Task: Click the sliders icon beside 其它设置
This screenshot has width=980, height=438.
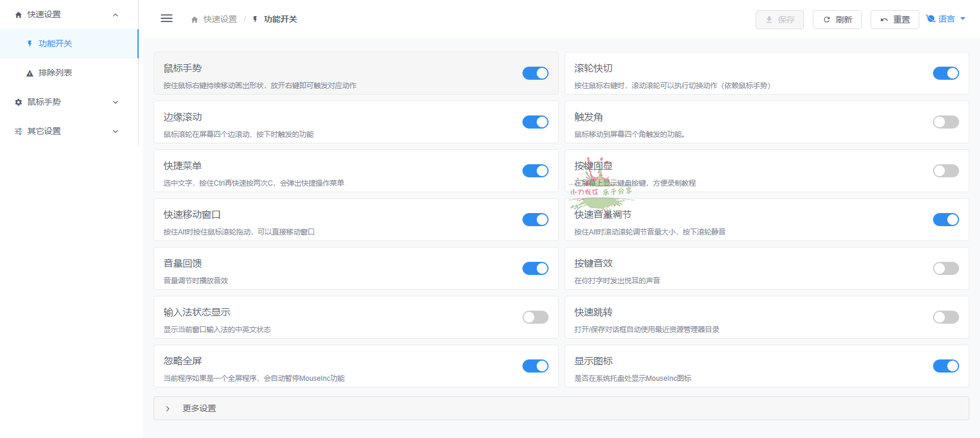Action: click(18, 132)
